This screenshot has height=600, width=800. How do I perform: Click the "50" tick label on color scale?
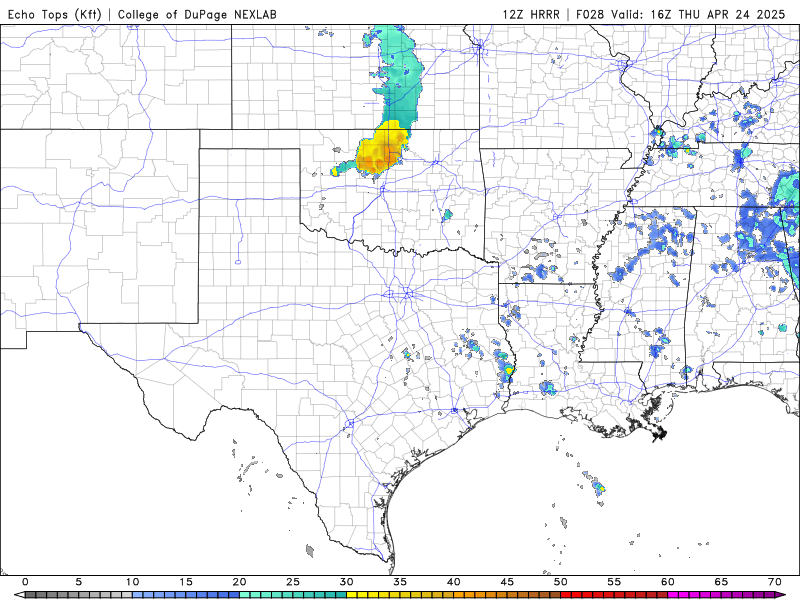[561, 582]
